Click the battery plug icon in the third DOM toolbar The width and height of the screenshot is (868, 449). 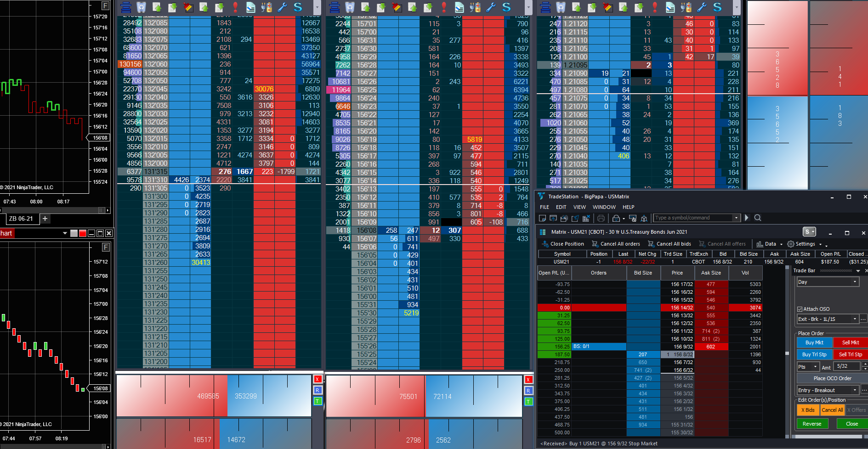tap(686, 7)
